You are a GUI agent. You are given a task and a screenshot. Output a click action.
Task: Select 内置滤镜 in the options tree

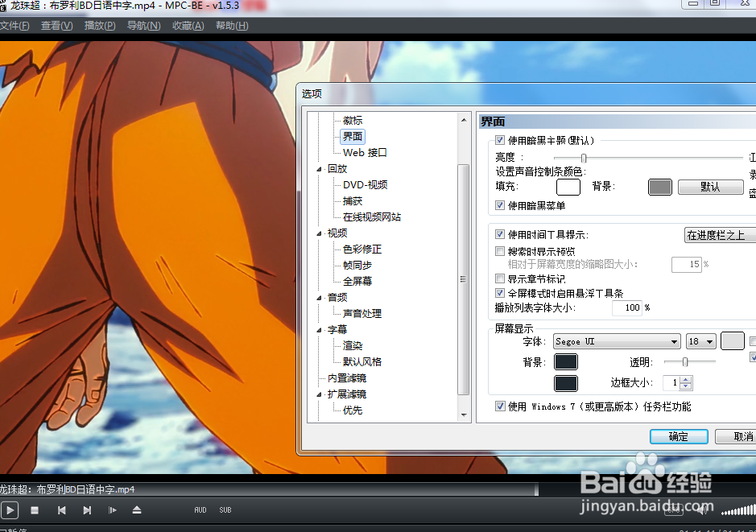[x=347, y=378]
